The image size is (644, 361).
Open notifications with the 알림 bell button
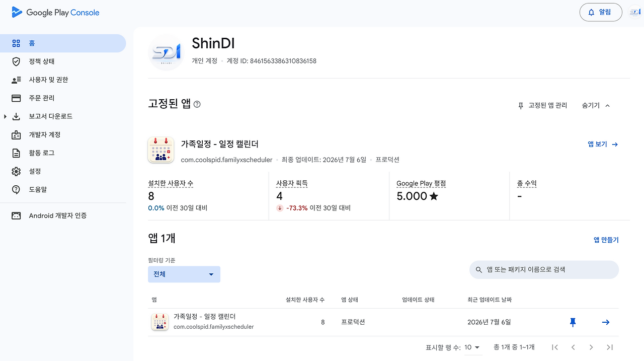tap(601, 13)
